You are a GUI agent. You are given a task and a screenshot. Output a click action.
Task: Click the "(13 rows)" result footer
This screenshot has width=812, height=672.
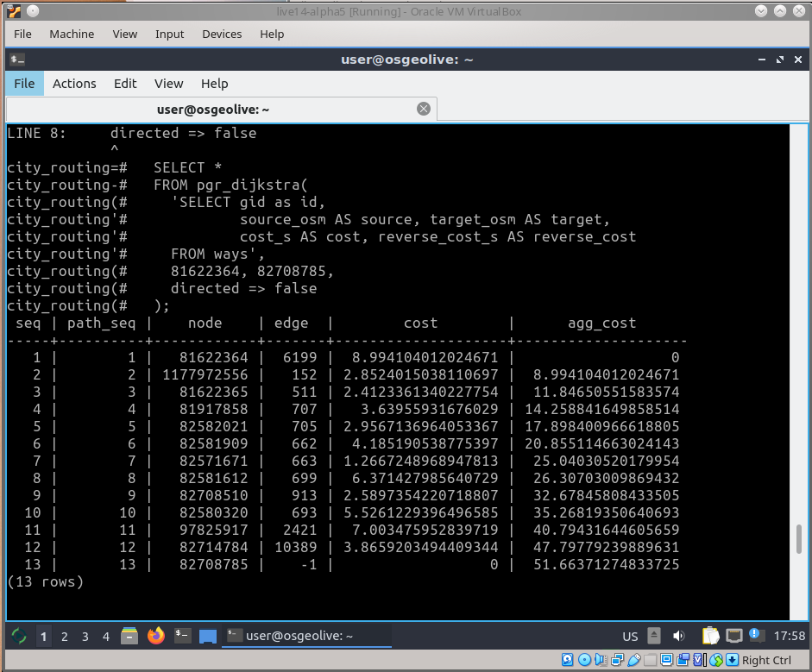pyautogui.click(x=46, y=582)
